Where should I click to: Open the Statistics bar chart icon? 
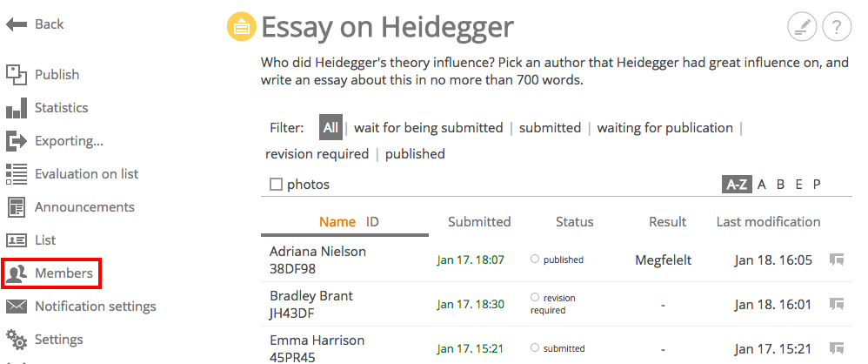click(17, 108)
